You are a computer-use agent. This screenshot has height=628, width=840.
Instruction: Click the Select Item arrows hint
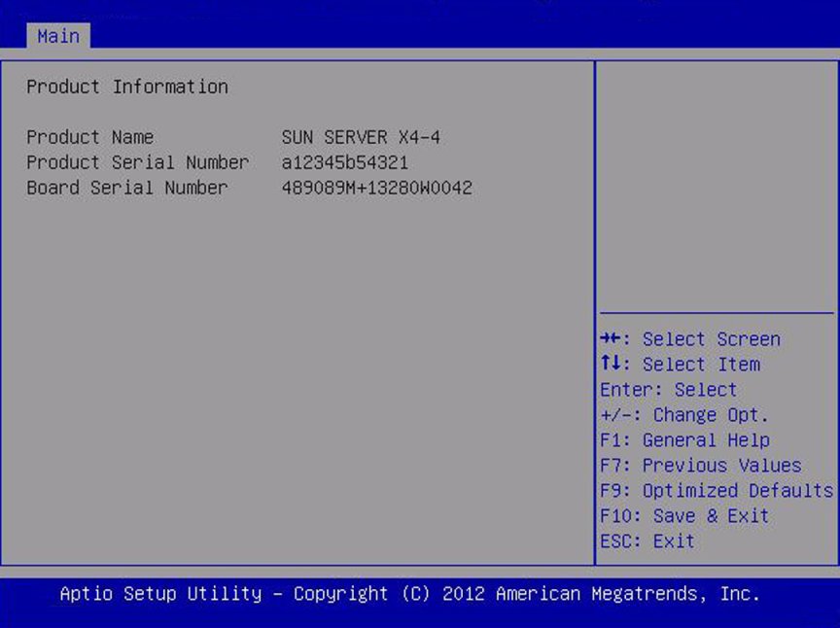[x=680, y=365]
